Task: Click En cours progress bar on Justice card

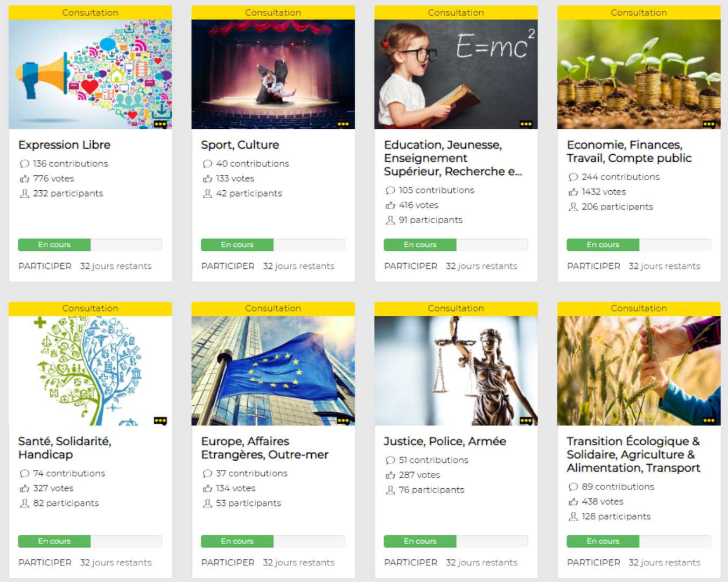Action: [456, 541]
